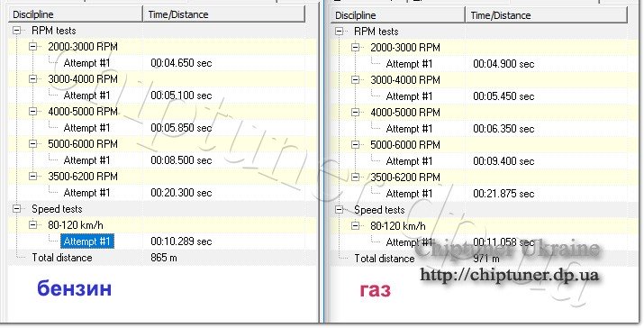Select 5000-6000 RPM label in right panel

click(x=405, y=145)
